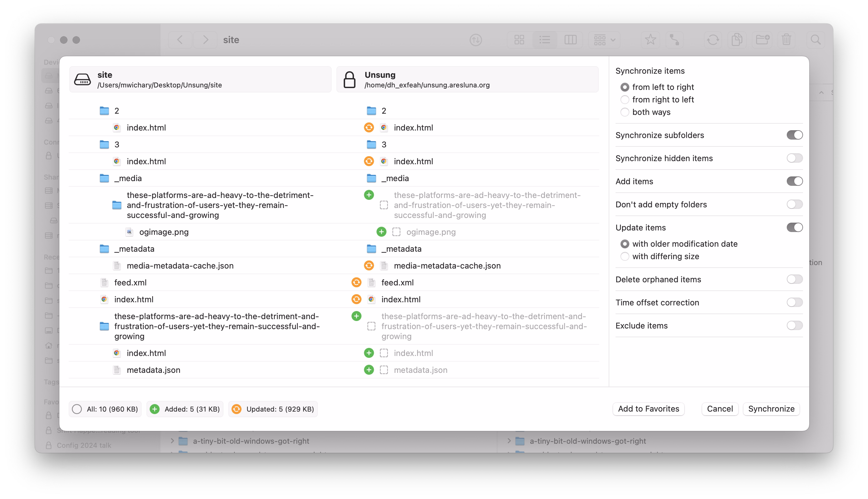
Task: Switch to icon grid view
Action: coord(519,40)
